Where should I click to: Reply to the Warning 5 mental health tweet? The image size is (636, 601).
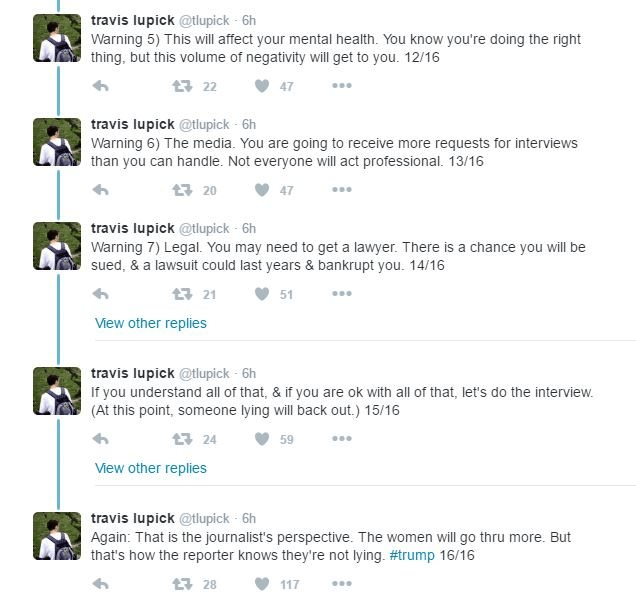[x=100, y=86]
